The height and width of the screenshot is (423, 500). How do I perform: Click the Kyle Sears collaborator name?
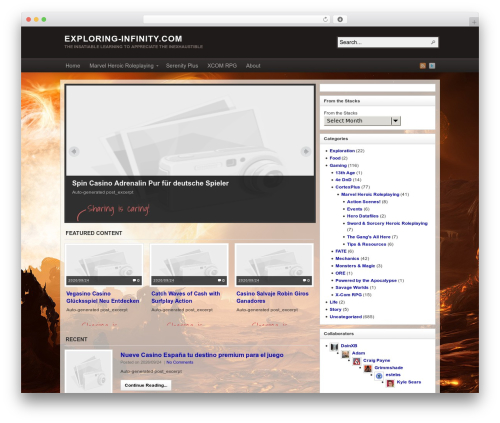(x=409, y=382)
